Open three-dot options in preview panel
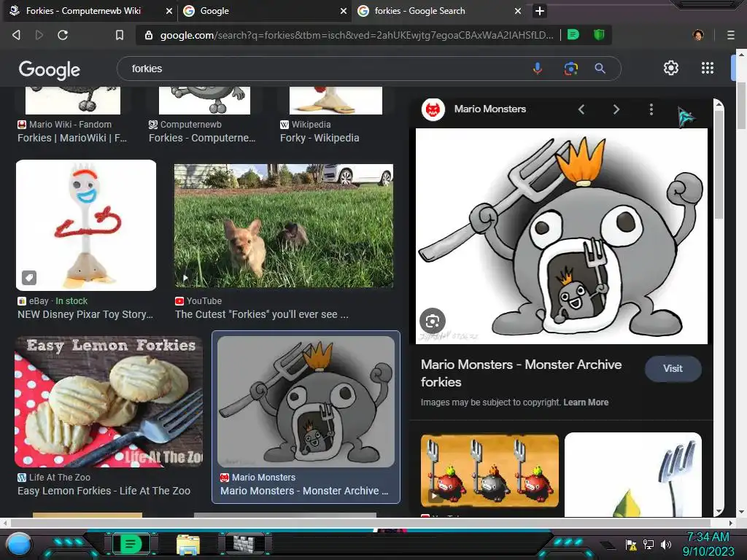The image size is (747, 560). tap(651, 109)
